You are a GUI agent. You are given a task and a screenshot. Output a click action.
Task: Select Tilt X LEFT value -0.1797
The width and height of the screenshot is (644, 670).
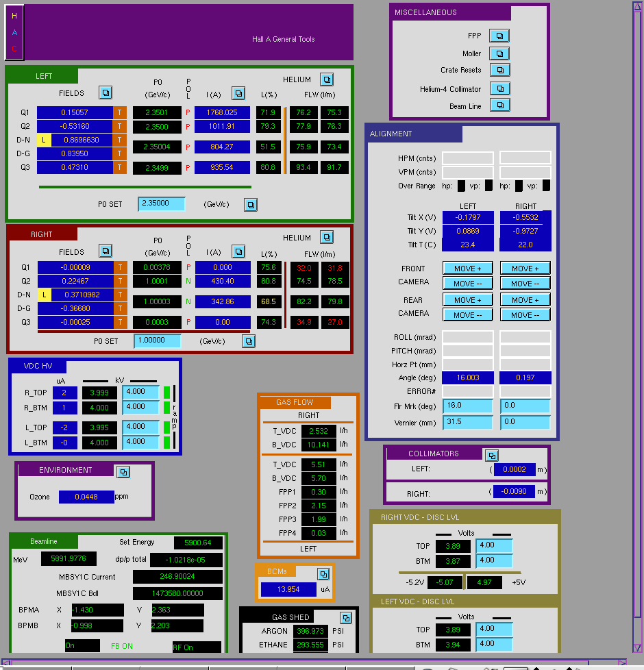pos(468,217)
